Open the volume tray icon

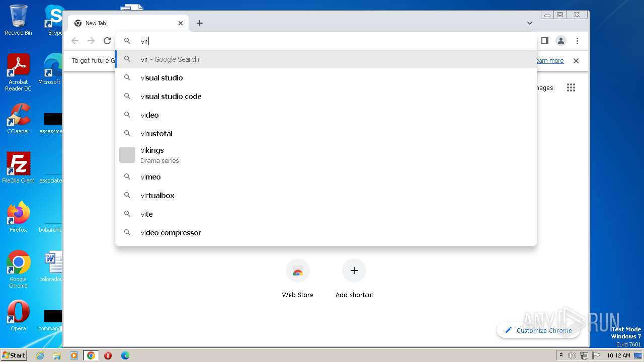572,355
